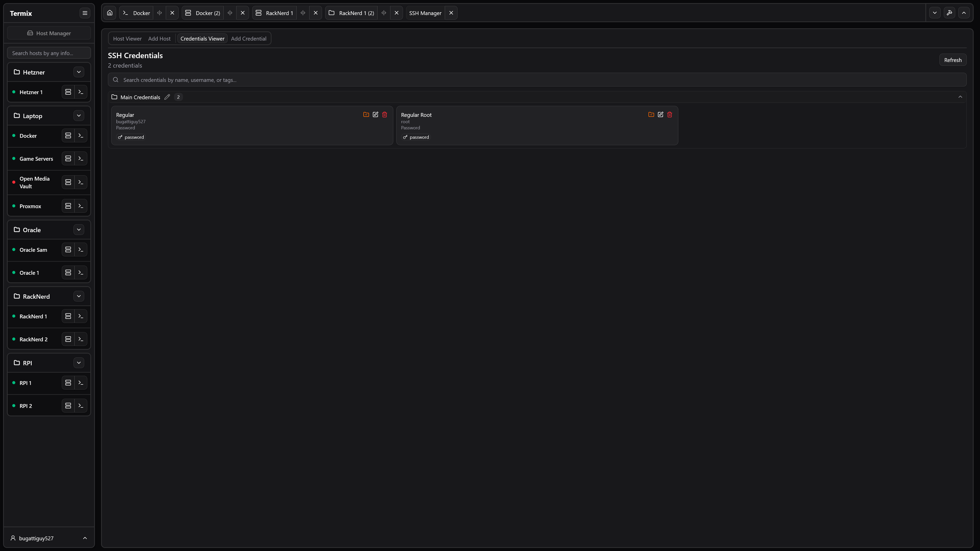The image size is (980, 551).
Task: Toggle split view for RackNerd 1 tab
Action: point(303,13)
